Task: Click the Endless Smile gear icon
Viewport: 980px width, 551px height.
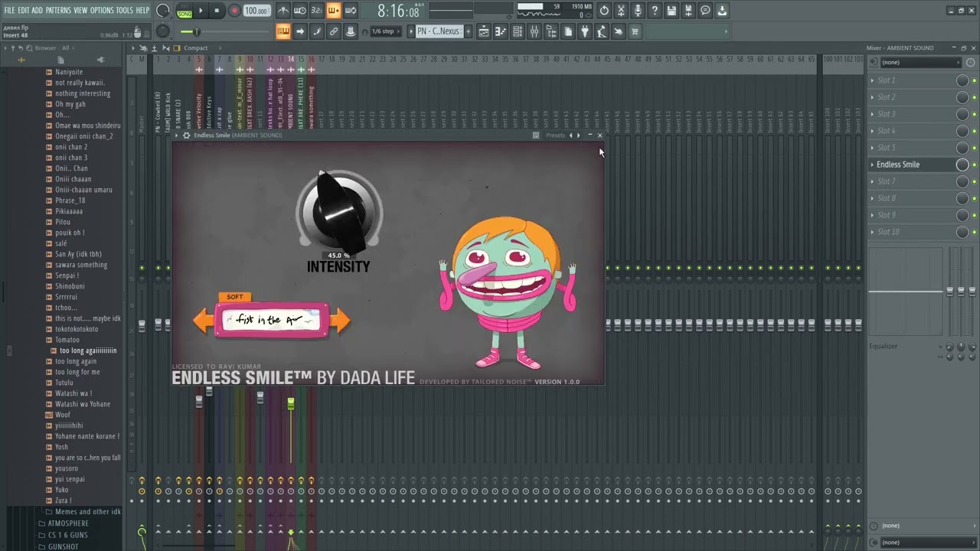Action: coord(186,135)
